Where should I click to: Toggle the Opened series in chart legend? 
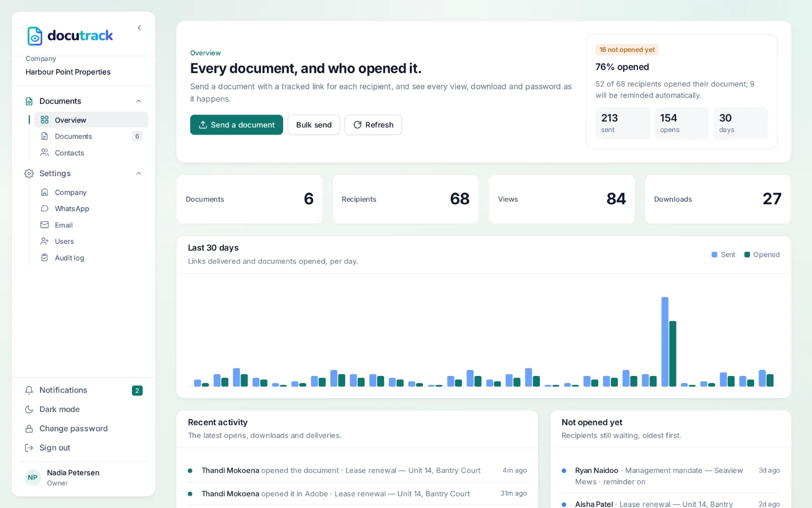[x=762, y=255]
